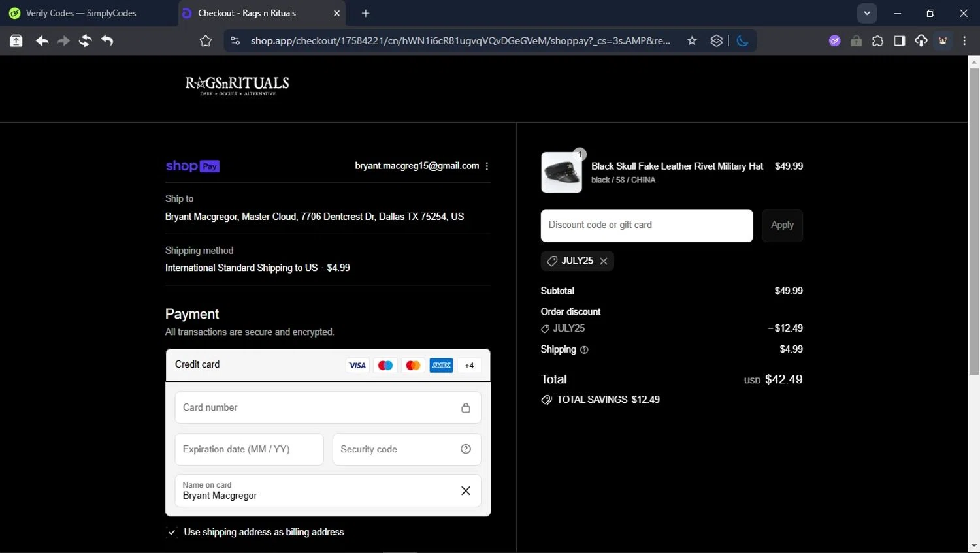Open the tab search dropdown arrow
This screenshot has width=980, height=553.
[867, 13]
